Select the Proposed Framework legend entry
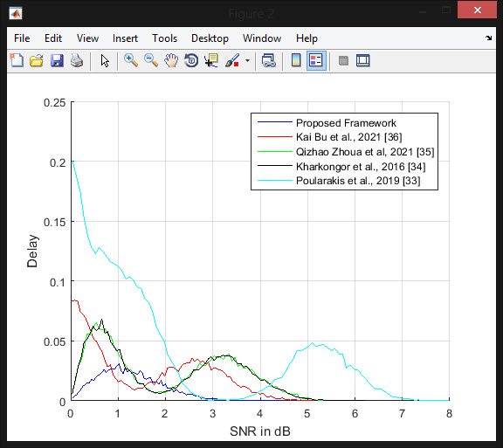The width and height of the screenshot is (503, 448). [346, 123]
